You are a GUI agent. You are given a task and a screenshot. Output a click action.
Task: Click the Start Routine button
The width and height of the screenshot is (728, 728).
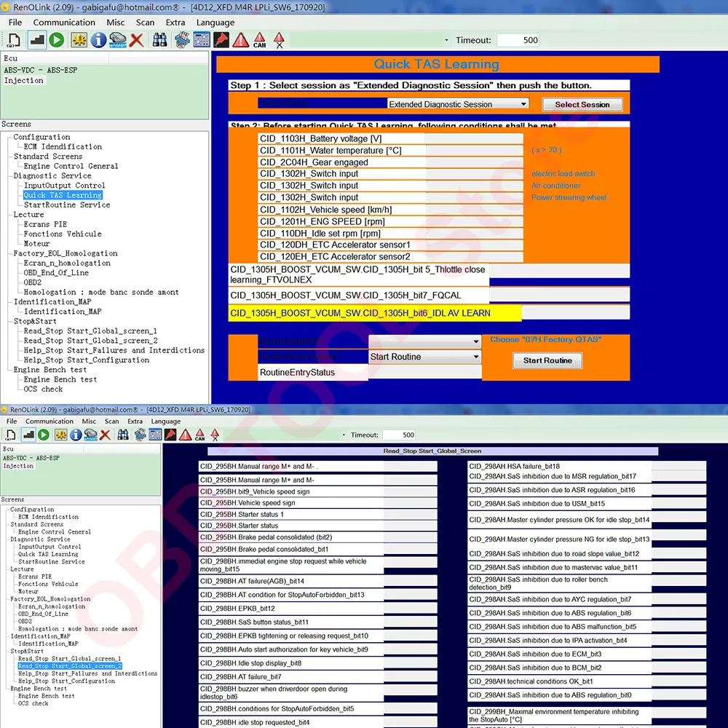pos(547,360)
